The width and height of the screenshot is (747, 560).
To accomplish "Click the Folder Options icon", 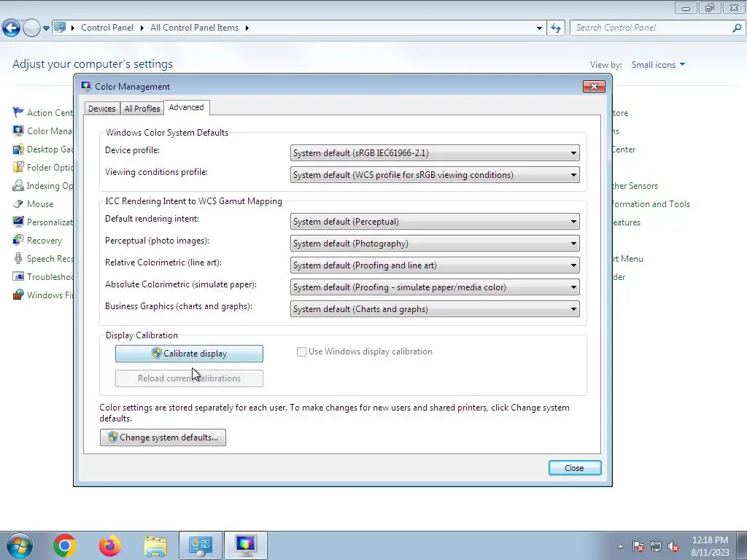I will (18, 167).
